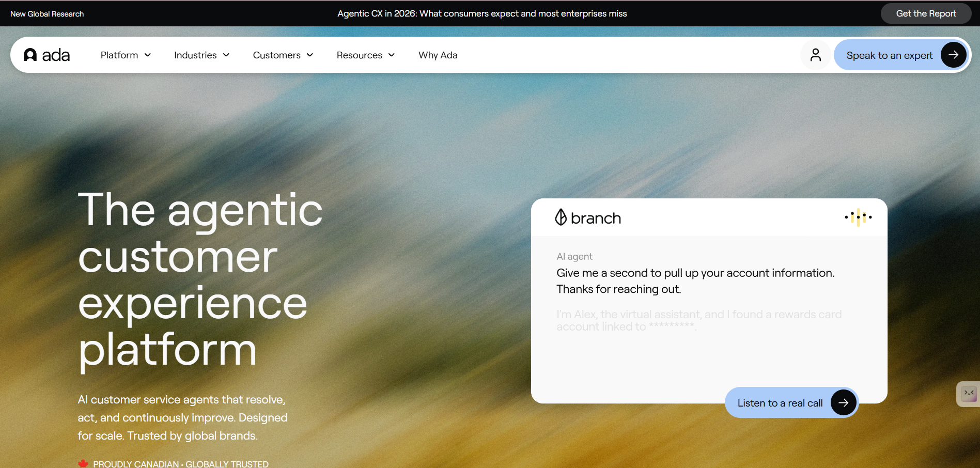Click the Get the Report button
The image size is (980, 468).
click(926, 13)
